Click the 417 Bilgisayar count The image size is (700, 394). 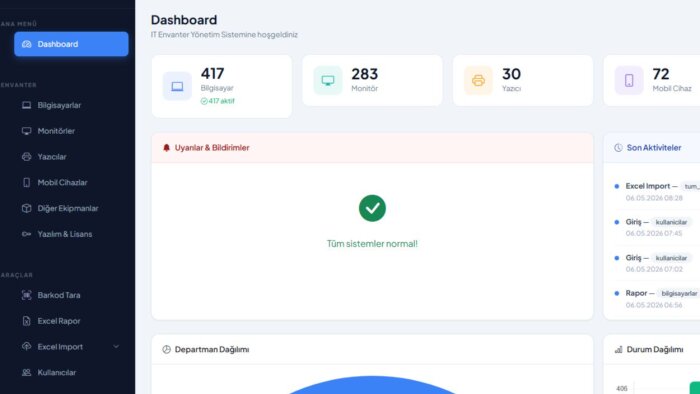pyautogui.click(x=212, y=74)
